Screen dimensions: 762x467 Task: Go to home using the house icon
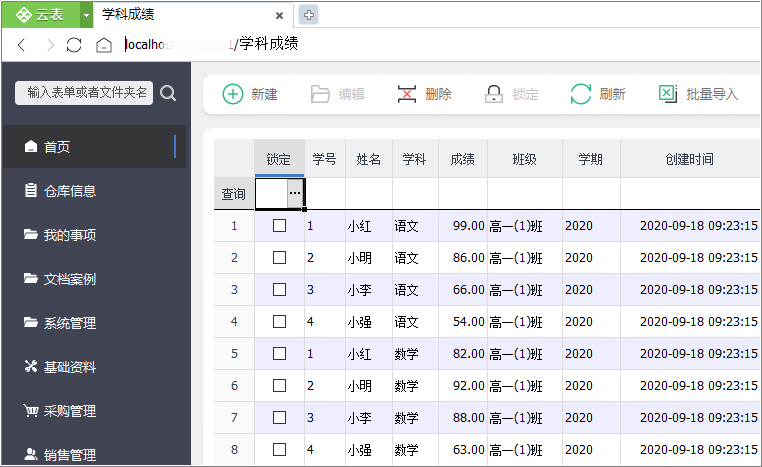coord(104,45)
